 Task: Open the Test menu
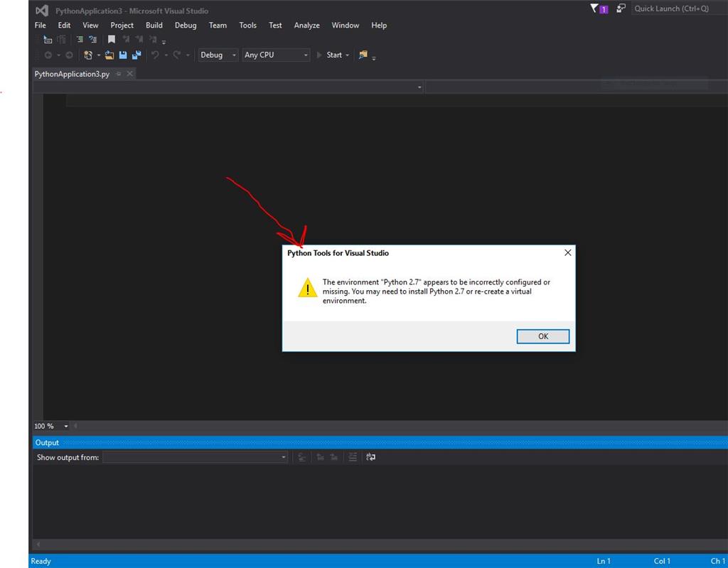[x=275, y=25]
